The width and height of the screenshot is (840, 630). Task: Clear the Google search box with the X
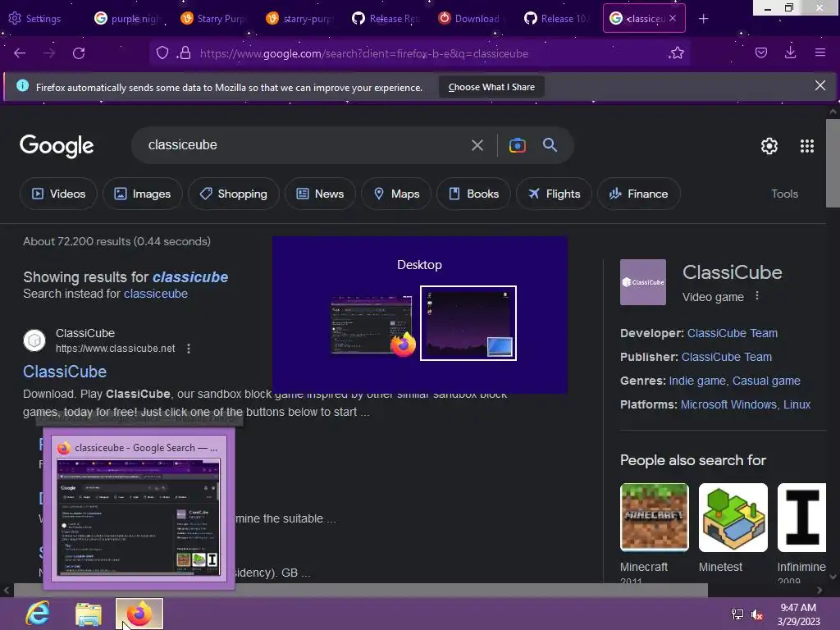[477, 145]
